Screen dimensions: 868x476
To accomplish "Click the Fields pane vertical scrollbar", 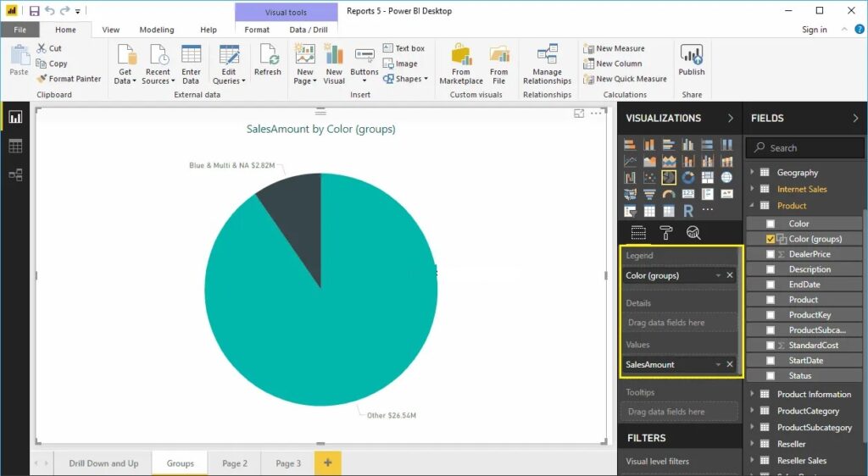I will click(865, 326).
